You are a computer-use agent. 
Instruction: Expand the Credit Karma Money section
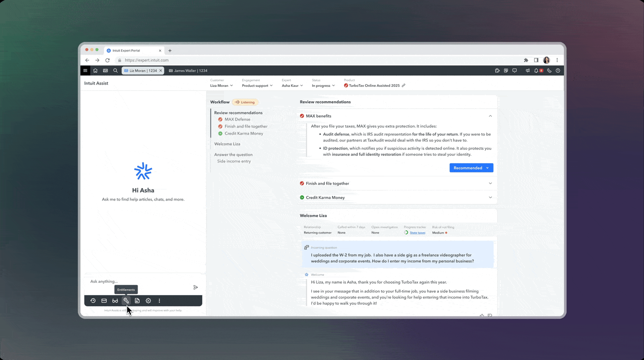click(490, 198)
